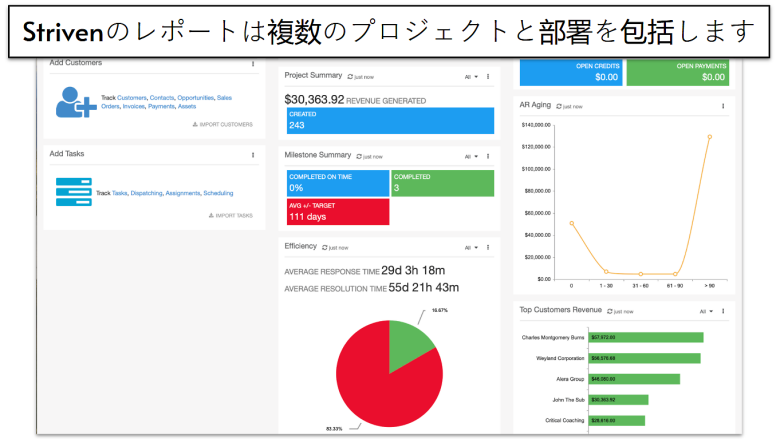The height and width of the screenshot is (439, 780).
Task: Refresh the AR Aging widget
Action: pos(559,106)
